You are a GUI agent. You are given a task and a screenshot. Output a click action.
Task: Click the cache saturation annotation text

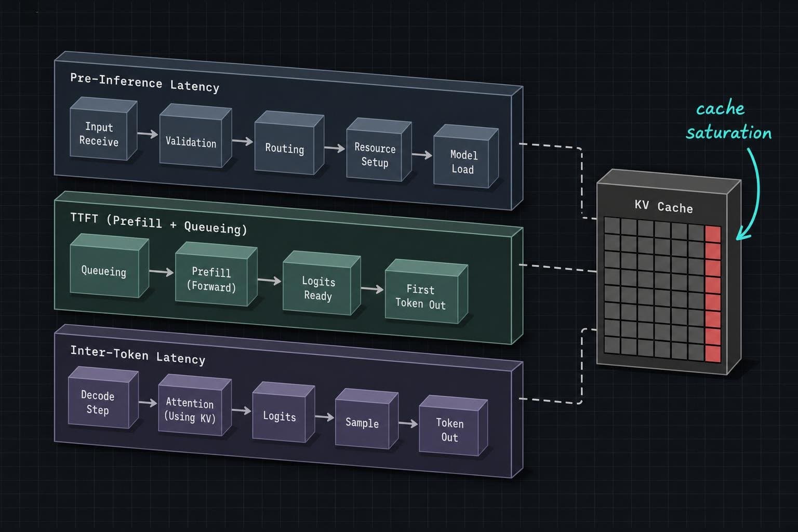(x=728, y=121)
